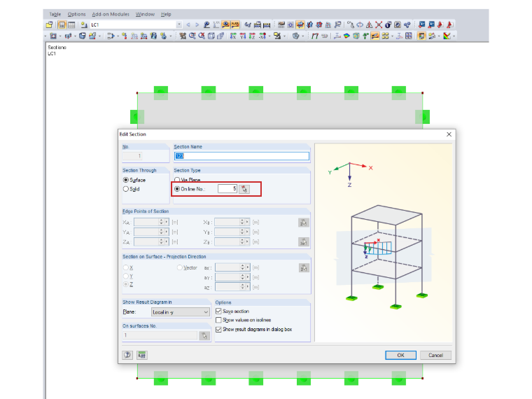Viewport: 532px width, 399px height.
Task: Select the On line No. option
Action: pyautogui.click(x=177, y=189)
